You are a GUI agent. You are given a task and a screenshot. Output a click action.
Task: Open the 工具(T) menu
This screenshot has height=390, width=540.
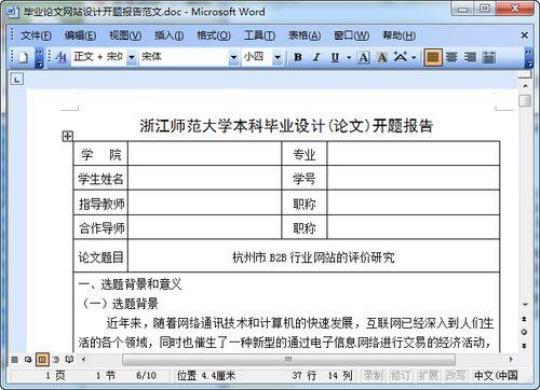tap(259, 35)
